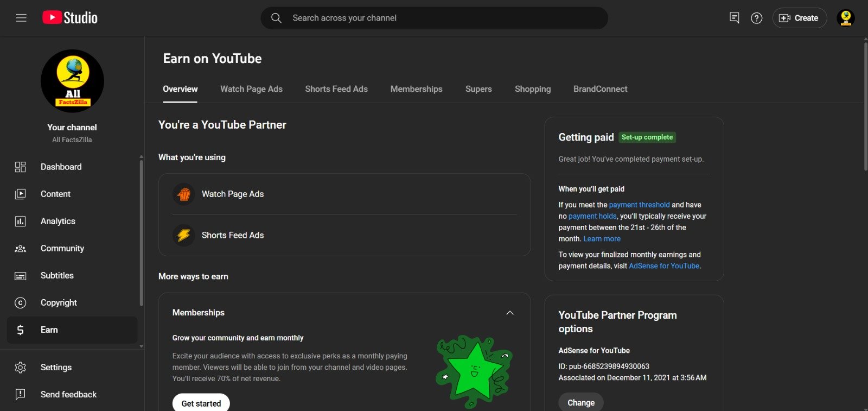The image size is (868, 411).
Task: Collapse the Memberships card chevron
Action: (510, 313)
